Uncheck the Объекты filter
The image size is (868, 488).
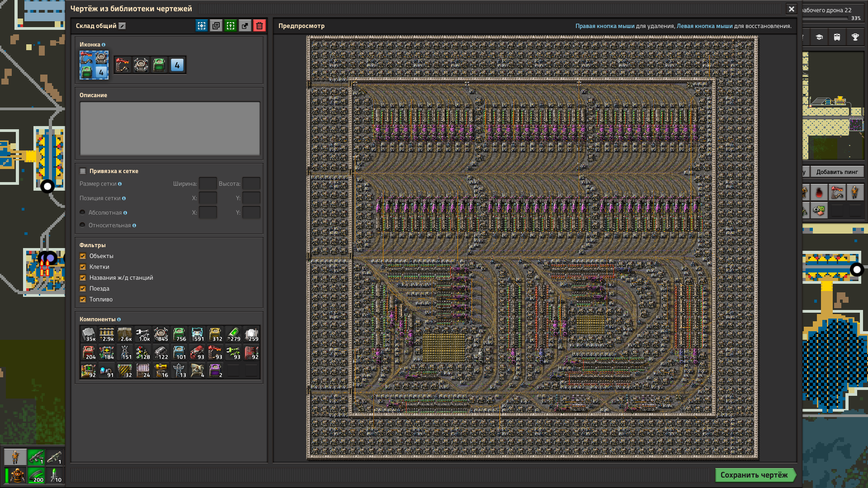(x=83, y=256)
